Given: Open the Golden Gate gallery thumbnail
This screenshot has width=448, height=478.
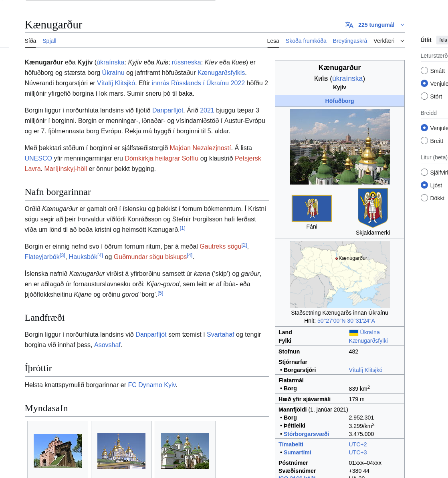Looking at the screenshot, I should tap(58, 451).
